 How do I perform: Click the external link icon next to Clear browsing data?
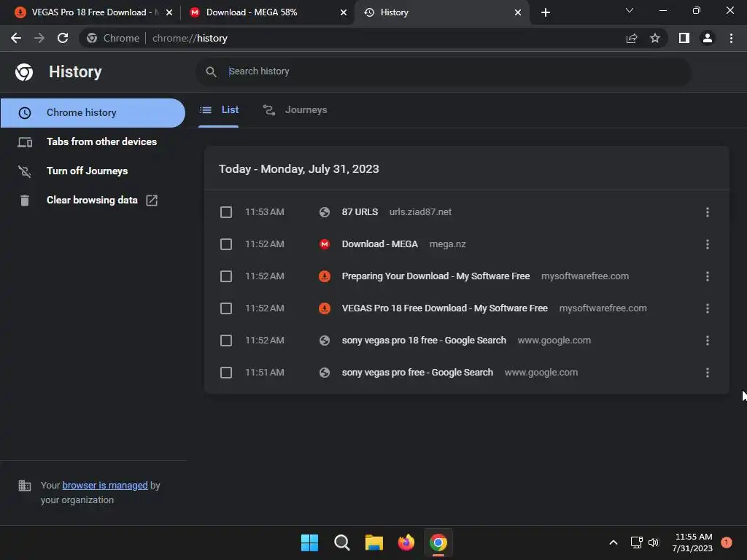152,201
